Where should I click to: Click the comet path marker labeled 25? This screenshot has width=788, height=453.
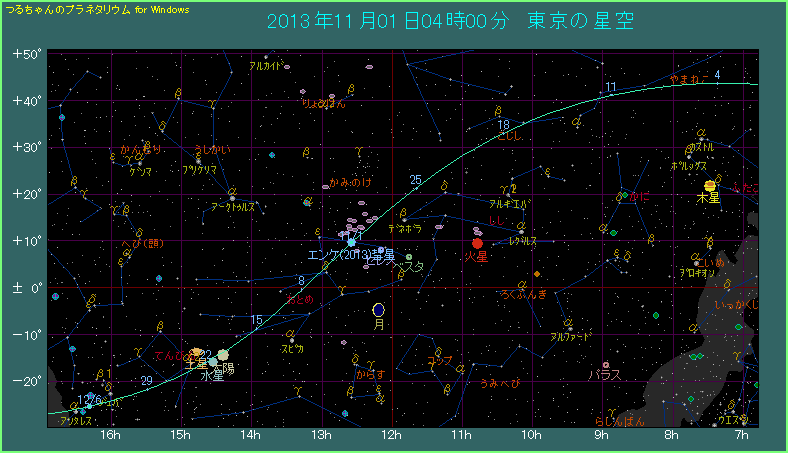pyautogui.click(x=415, y=180)
